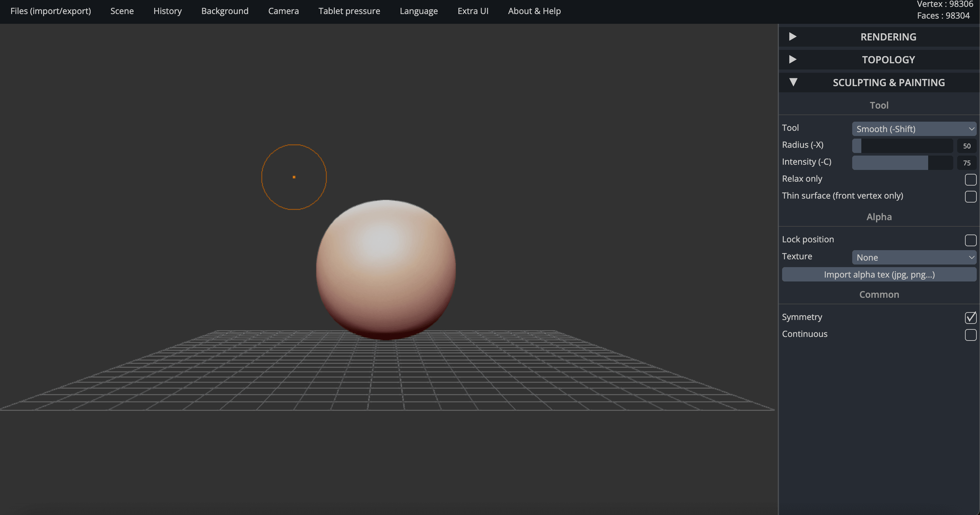Image resolution: width=980 pixels, height=515 pixels.
Task: Open the Scene menu
Action: 122,11
